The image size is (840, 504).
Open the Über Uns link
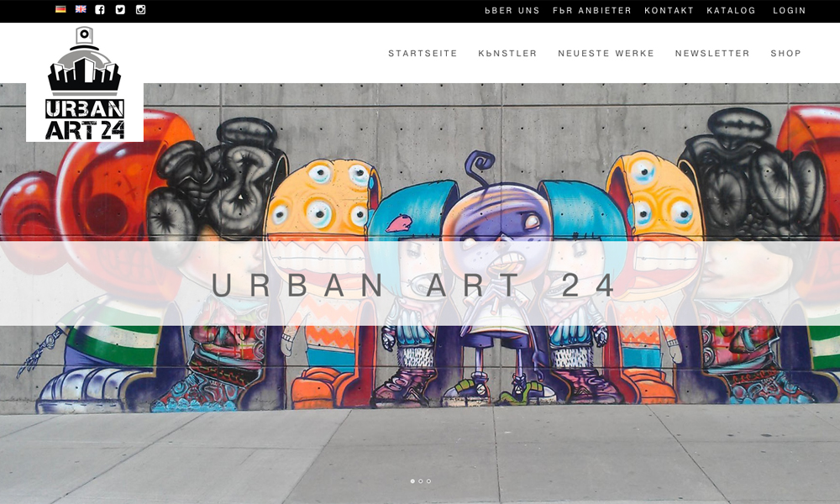512,10
